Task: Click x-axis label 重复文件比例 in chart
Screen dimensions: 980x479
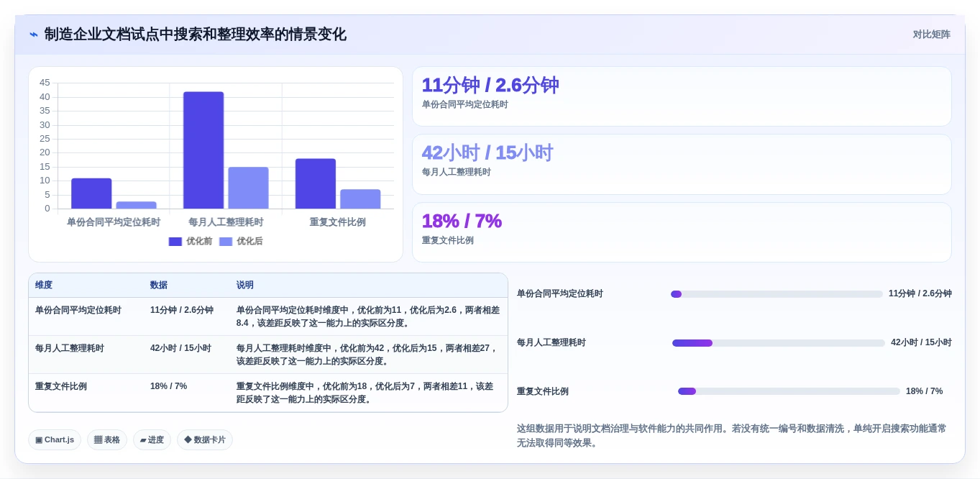Action: [338, 222]
